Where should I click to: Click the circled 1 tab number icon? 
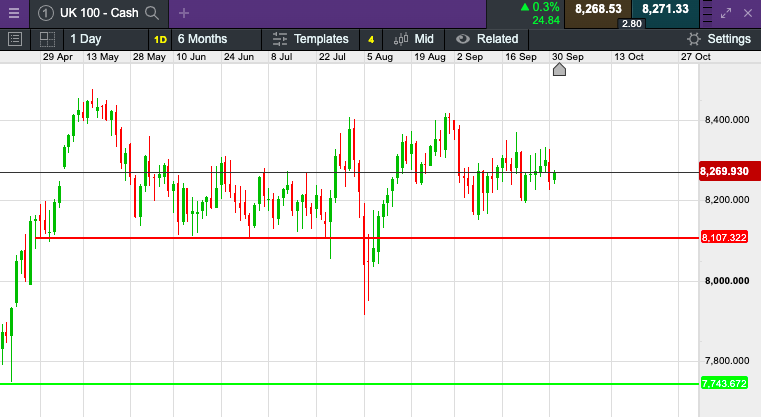click(x=46, y=13)
